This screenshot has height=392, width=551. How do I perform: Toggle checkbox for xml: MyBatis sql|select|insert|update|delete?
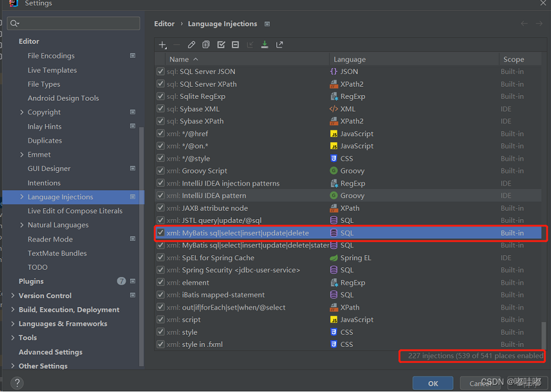click(161, 233)
